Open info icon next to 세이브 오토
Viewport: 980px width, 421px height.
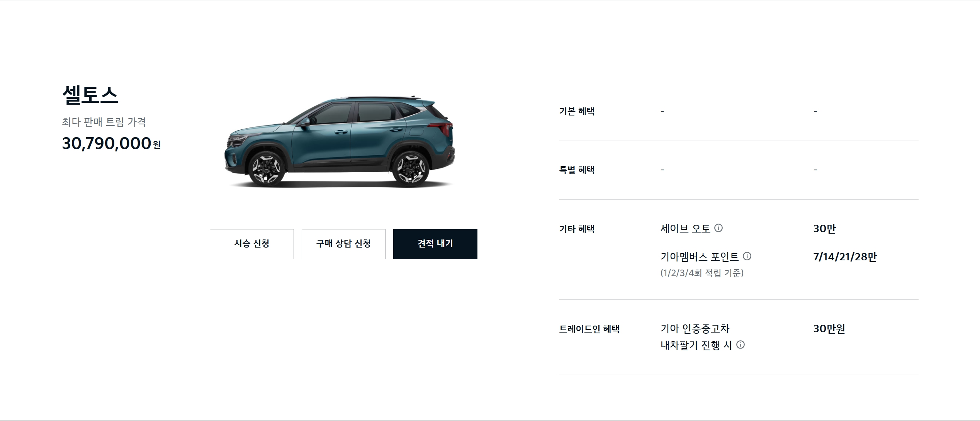click(x=718, y=228)
